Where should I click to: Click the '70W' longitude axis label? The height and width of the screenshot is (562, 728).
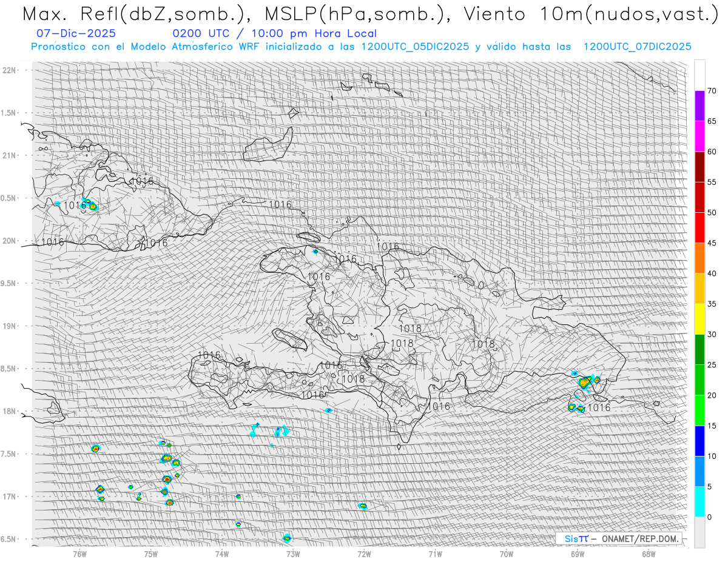(506, 554)
